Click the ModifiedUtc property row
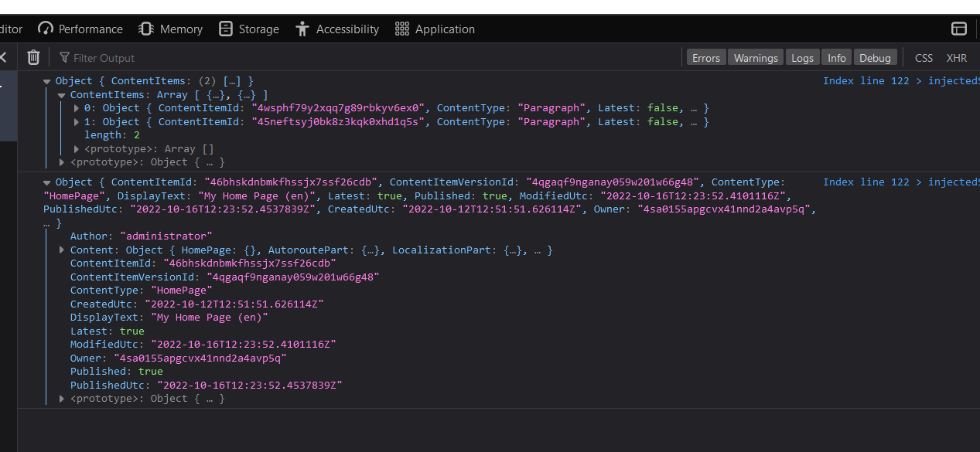980x452 pixels. click(203, 345)
